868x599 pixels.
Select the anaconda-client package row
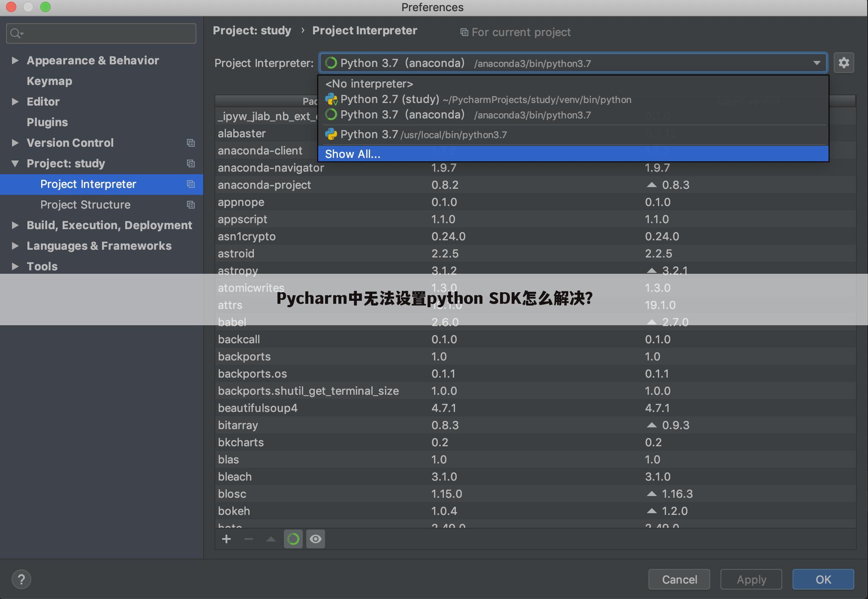(266, 151)
